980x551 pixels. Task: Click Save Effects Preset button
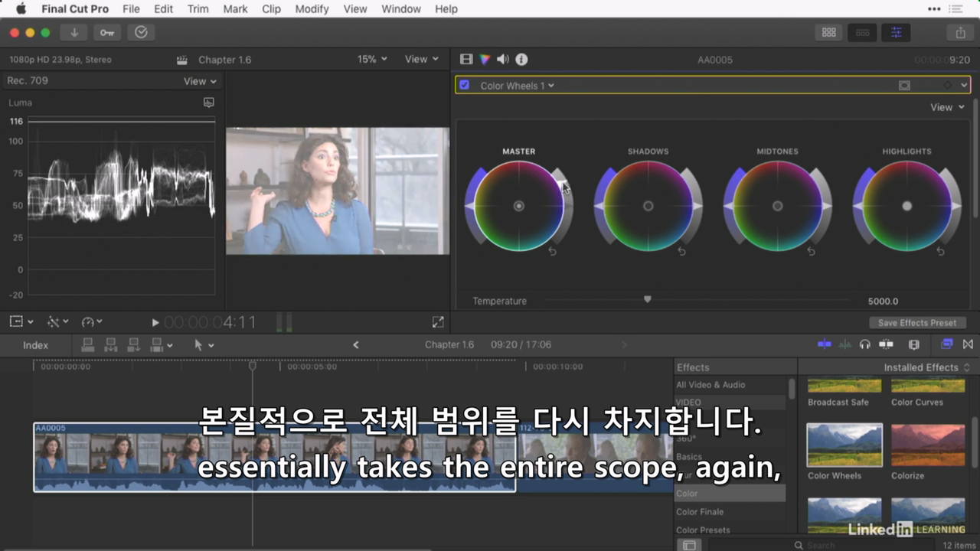click(917, 323)
